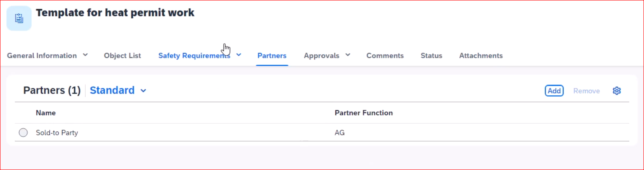This screenshot has height=170, width=644.
Task: Select the Safety Requirements tab
Action: coord(194,55)
